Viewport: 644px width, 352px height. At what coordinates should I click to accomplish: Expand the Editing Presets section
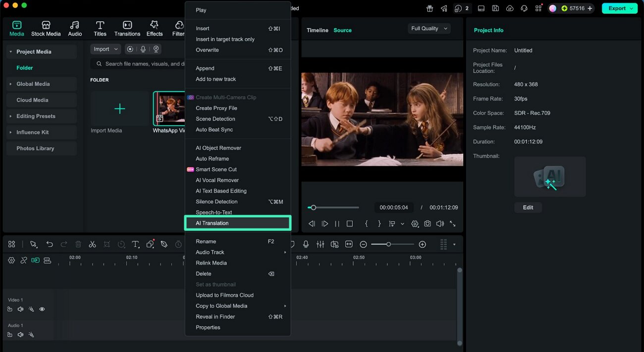(10, 116)
